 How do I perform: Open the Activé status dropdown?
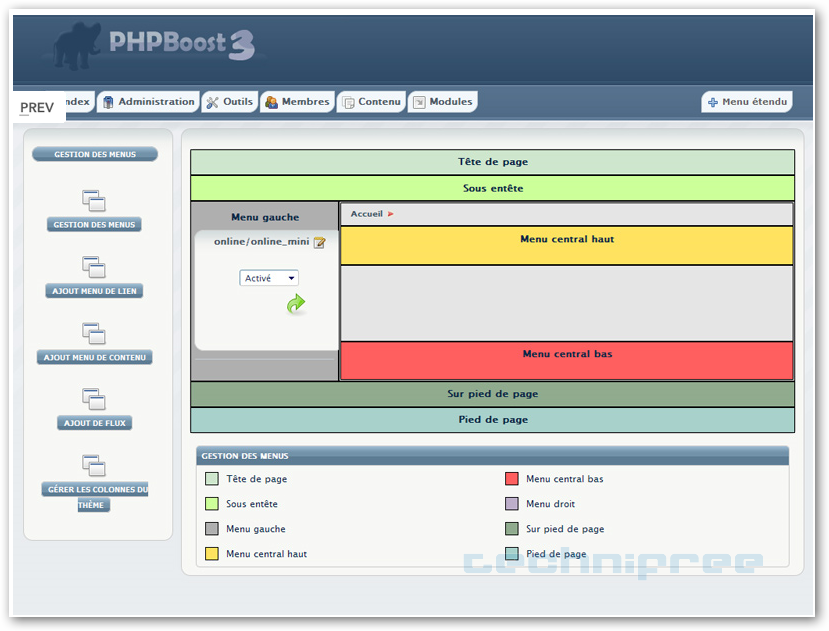point(269,278)
